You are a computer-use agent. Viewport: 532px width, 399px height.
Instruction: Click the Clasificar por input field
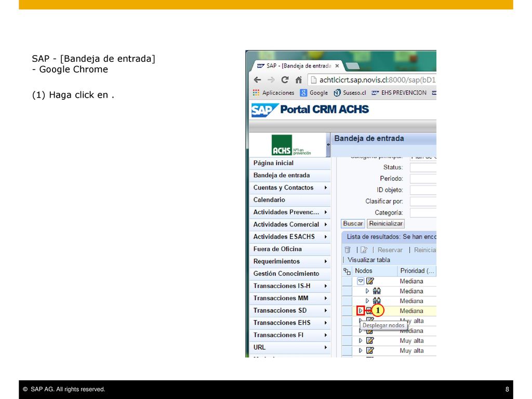click(423, 201)
